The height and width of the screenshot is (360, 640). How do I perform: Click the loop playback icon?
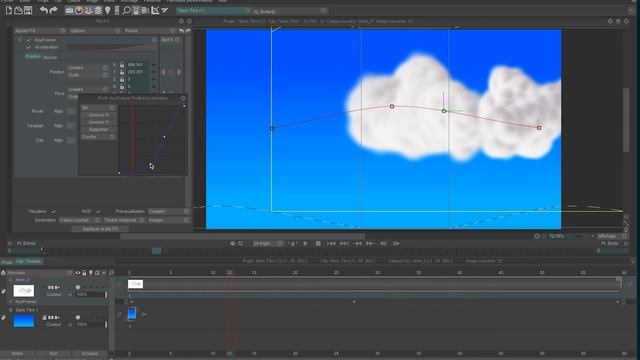(x=241, y=243)
